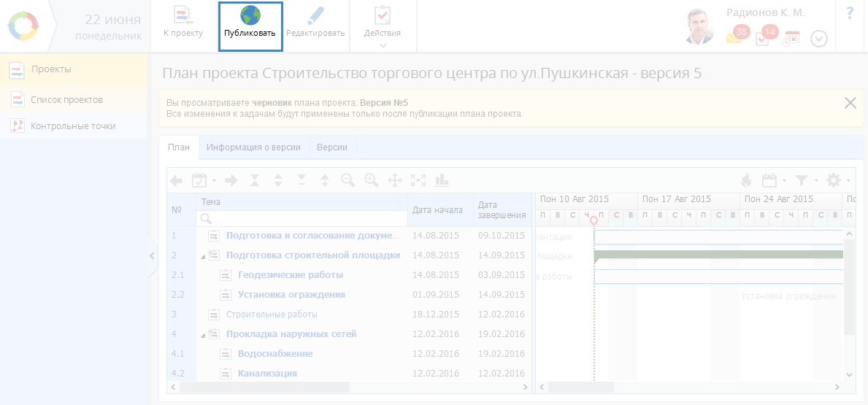The image size is (868, 405).
Task: Open the tasks icon with 14 badge
Action: (763, 37)
